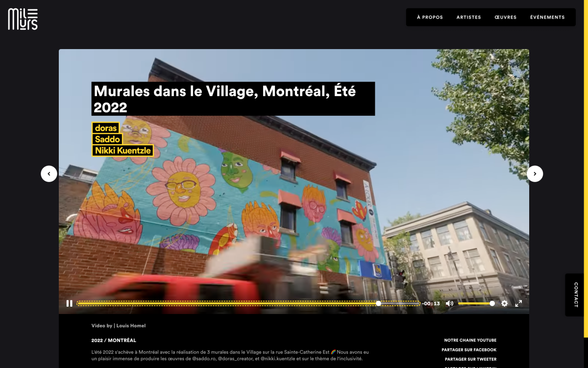
Task: Open the ÉVÉNEMENTS menu item
Action: [x=547, y=17]
